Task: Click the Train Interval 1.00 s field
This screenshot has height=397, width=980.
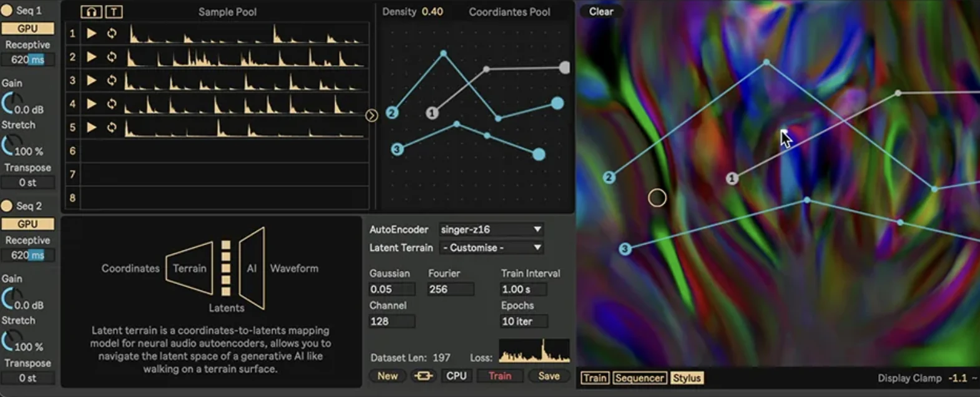Action: click(x=524, y=289)
